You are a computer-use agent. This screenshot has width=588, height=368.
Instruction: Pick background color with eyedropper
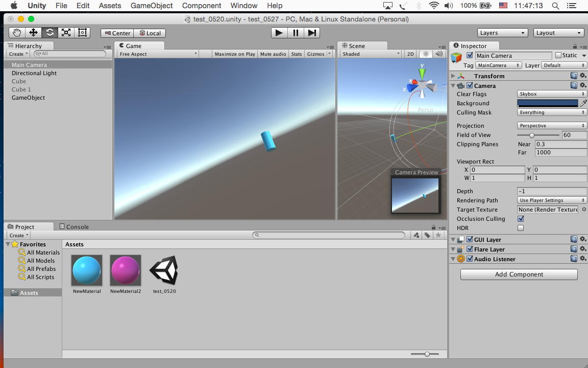(583, 103)
